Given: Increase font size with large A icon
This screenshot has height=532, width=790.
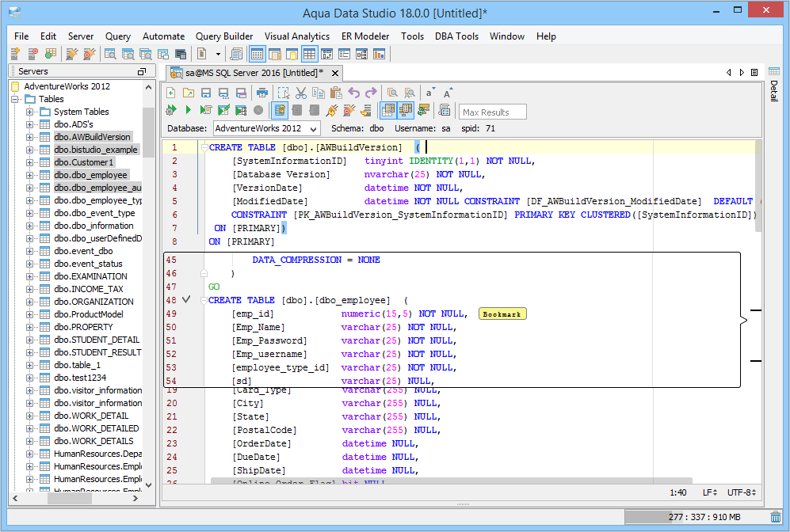Looking at the screenshot, I should point(448,93).
